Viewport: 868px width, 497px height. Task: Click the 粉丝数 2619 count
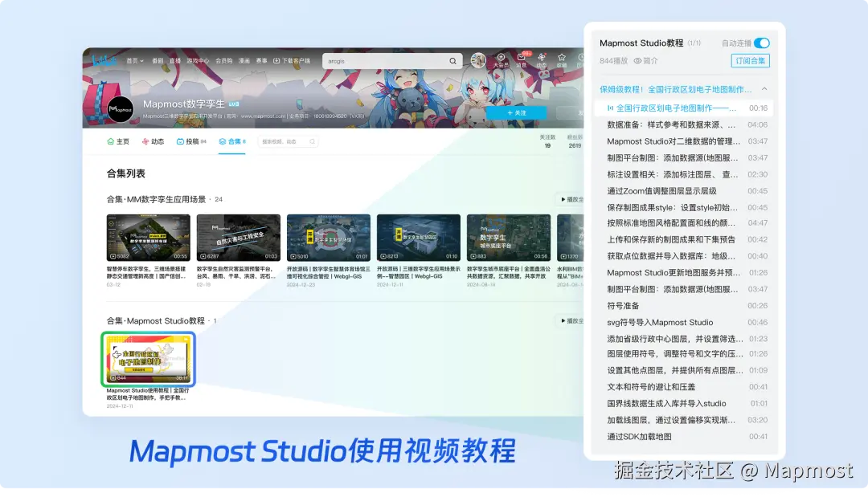[575, 141]
